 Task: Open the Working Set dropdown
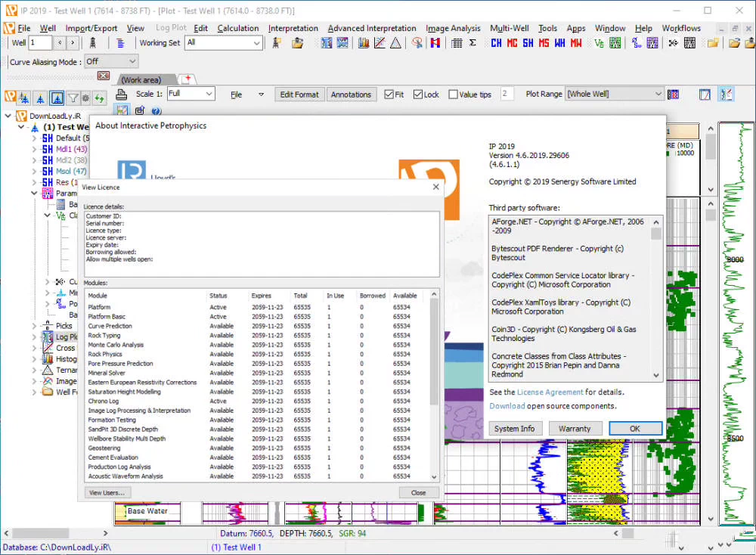(x=225, y=43)
